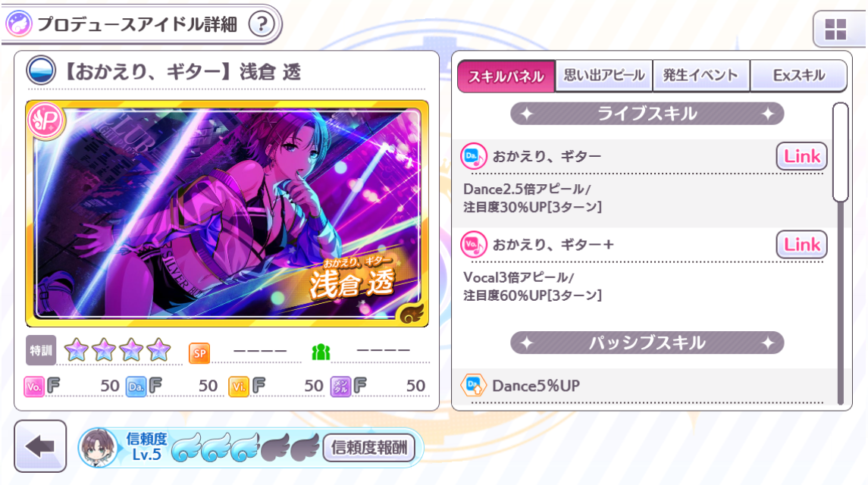Image resolution: width=868 pixels, height=485 pixels.
Task: Tap the SP orange icon
Action: pos(199,352)
